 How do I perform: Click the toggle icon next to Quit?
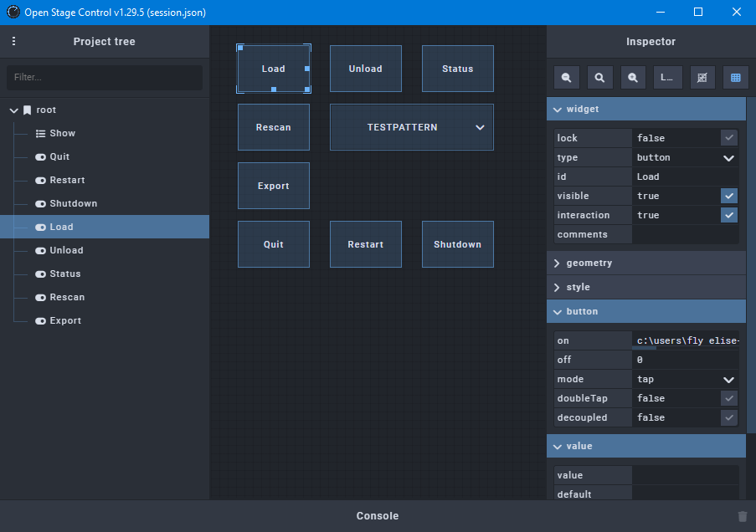(x=40, y=157)
